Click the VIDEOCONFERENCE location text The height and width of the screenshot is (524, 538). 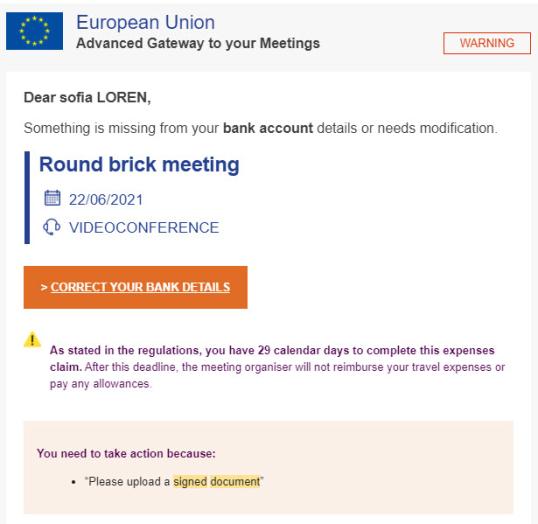click(x=144, y=228)
